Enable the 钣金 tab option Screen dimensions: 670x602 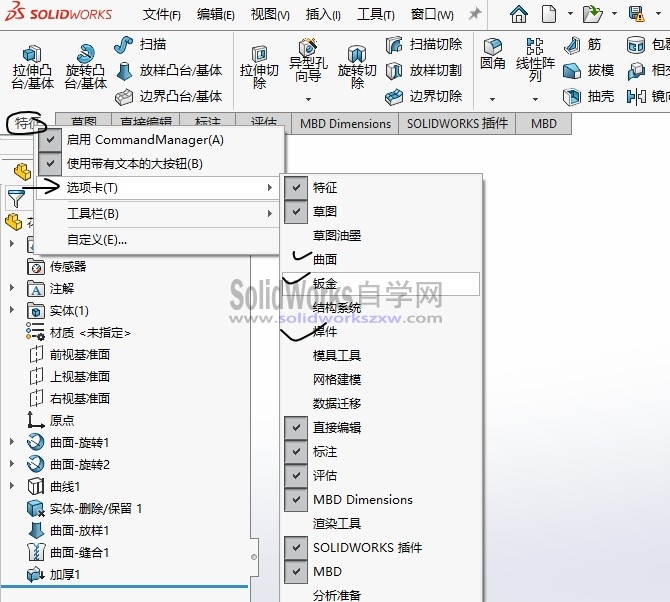coord(380,284)
